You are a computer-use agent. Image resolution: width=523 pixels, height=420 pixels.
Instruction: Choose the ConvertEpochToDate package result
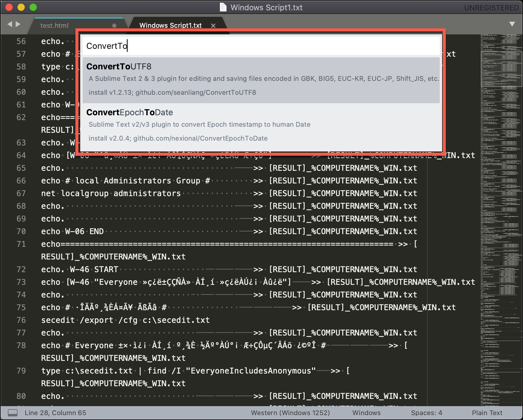pos(261,127)
